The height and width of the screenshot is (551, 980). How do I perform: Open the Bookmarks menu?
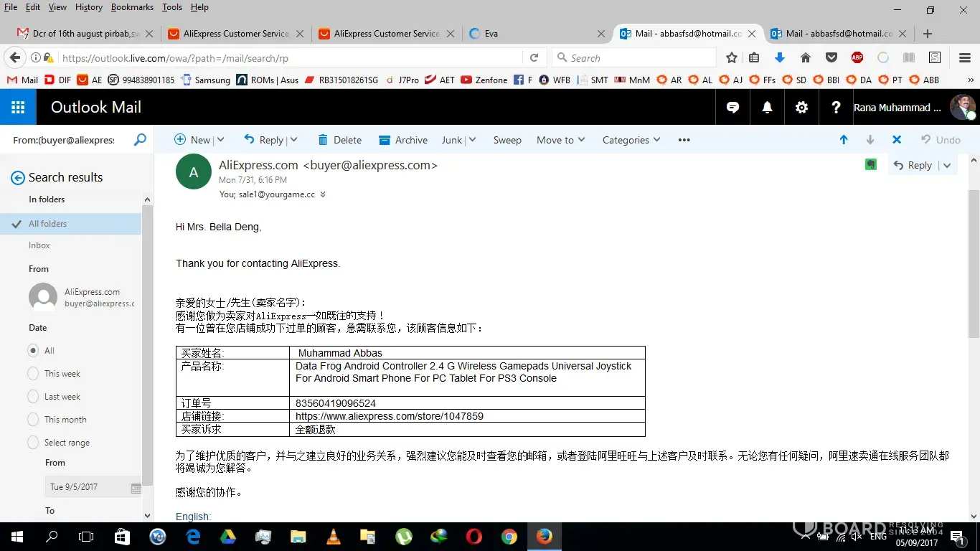(132, 7)
